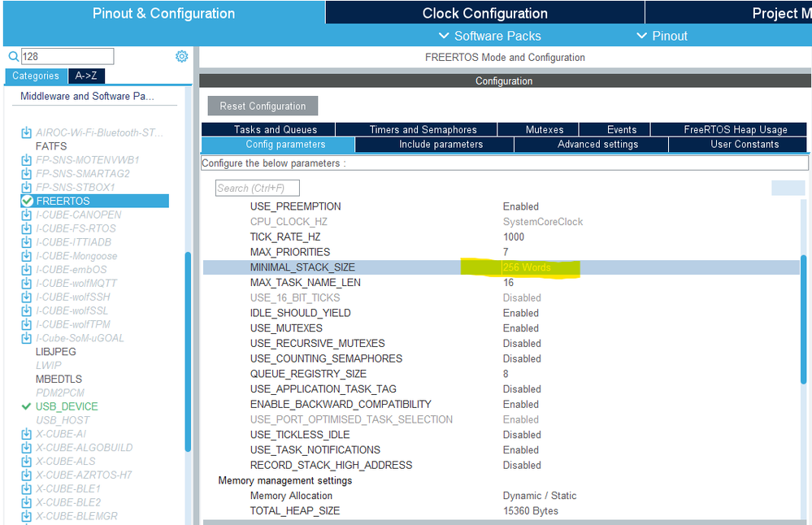Click the green checkmark next to USB_DEVICE
Screen dimensions: 812x525
(x=26, y=406)
